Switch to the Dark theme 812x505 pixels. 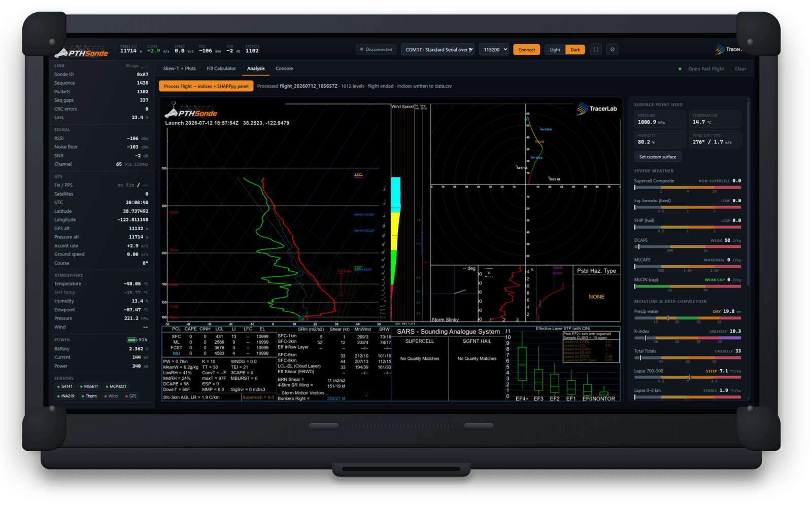coord(575,50)
